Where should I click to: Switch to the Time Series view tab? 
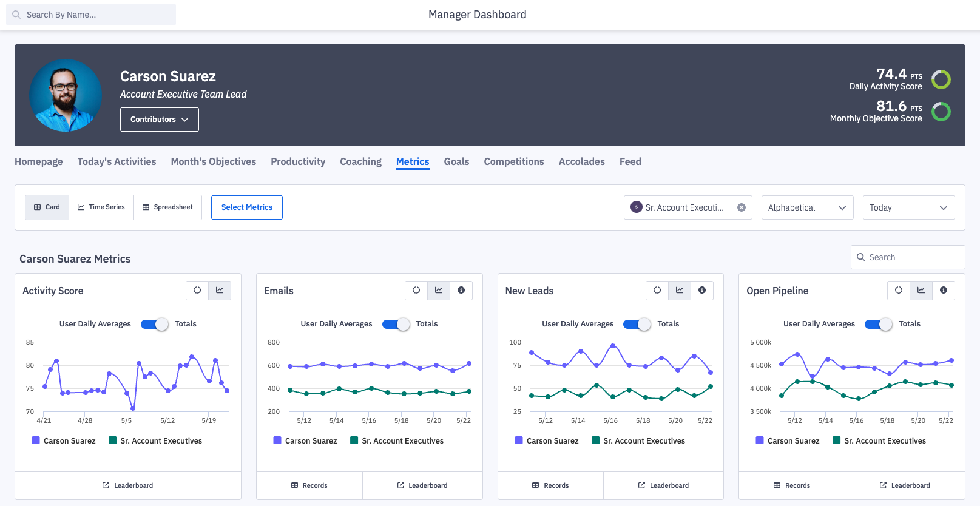click(101, 207)
